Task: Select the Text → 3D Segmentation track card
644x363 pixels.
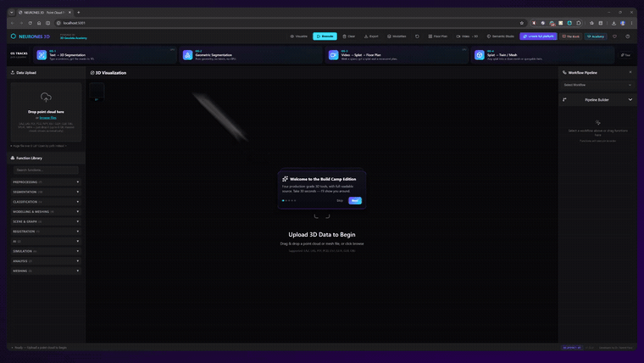Action: click(106, 54)
